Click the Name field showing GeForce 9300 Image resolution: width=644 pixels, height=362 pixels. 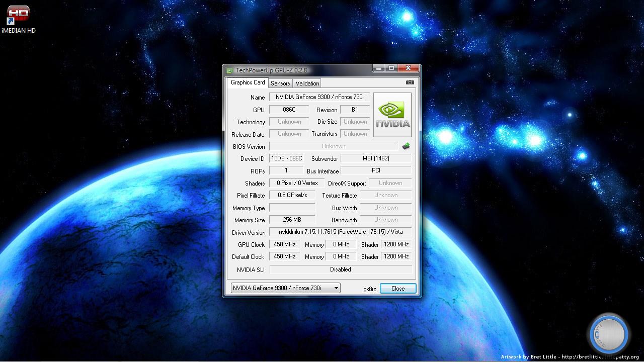(x=319, y=97)
